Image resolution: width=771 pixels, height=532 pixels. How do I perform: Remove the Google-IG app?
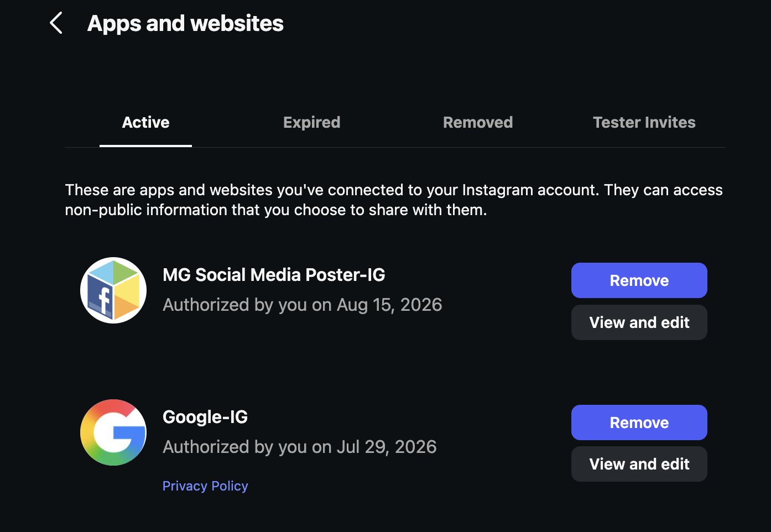click(639, 423)
